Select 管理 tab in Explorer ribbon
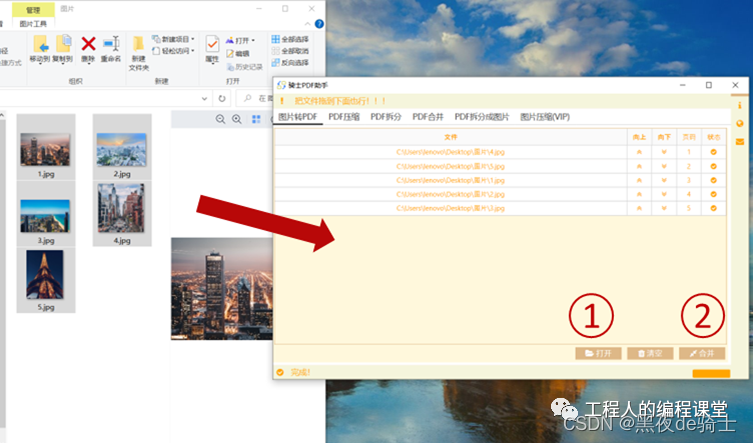753x443 pixels. [x=33, y=10]
